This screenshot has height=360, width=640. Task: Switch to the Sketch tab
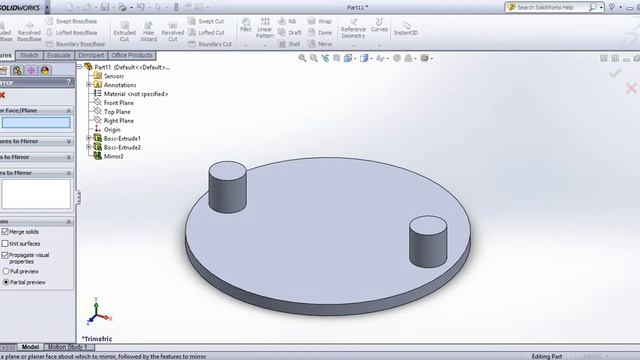[29, 55]
